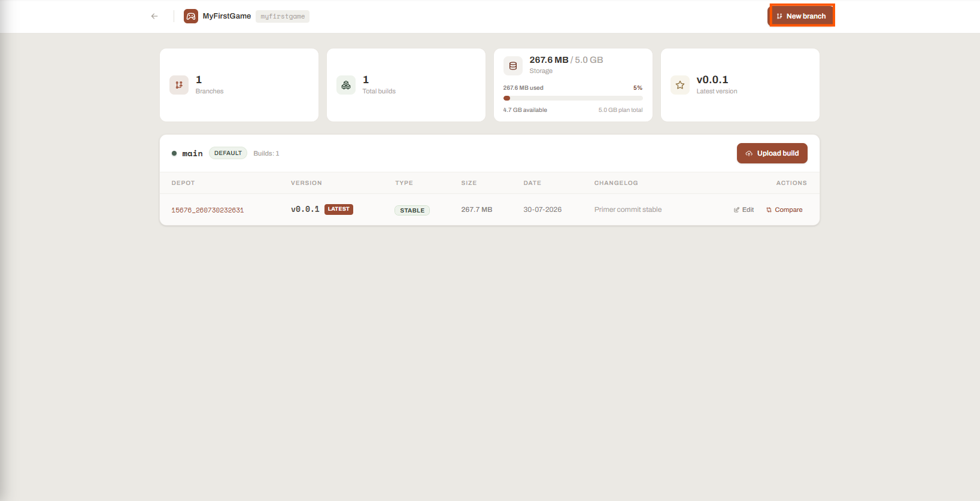Compare the v0.0.1 build
This screenshot has height=501, width=980.
point(784,210)
